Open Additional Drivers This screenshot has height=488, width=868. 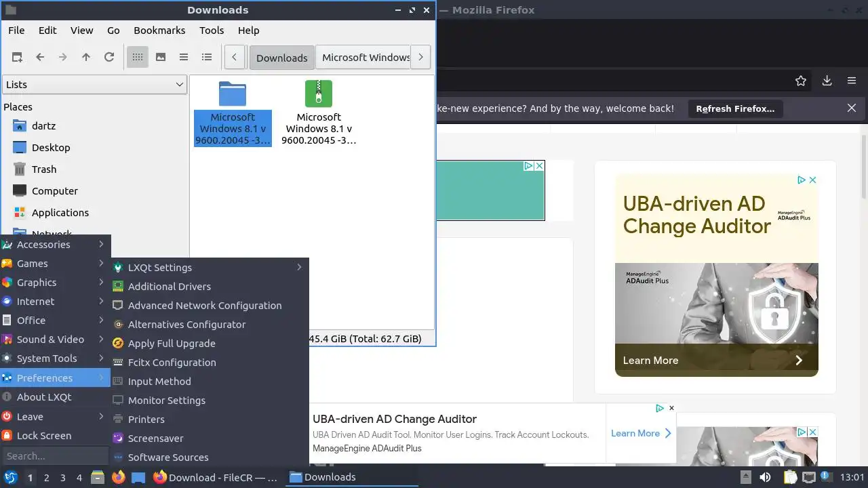(x=210, y=287)
